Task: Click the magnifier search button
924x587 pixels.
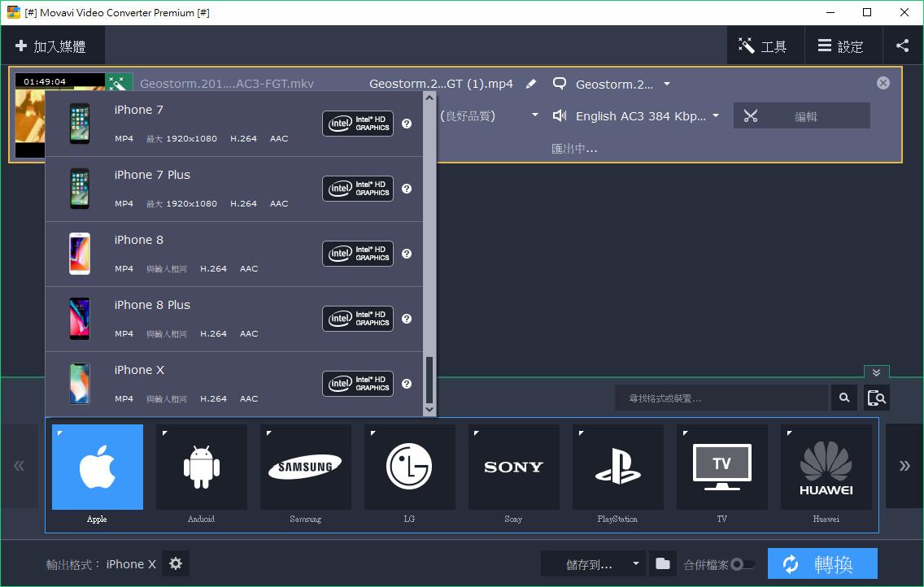Action: pyautogui.click(x=843, y=398)
